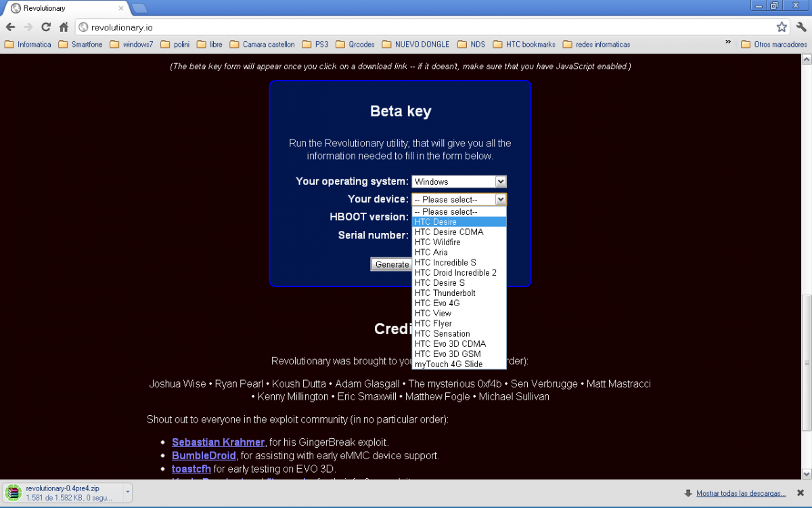Go back to the previous page
The image size is (812, 508).
click(x=11, y=27)
